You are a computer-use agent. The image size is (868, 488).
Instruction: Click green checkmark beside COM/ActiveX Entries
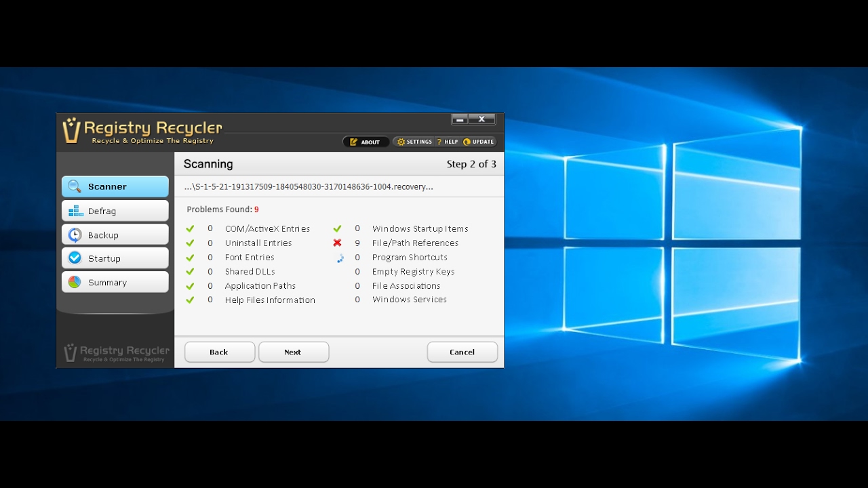[x=190, y=229]
